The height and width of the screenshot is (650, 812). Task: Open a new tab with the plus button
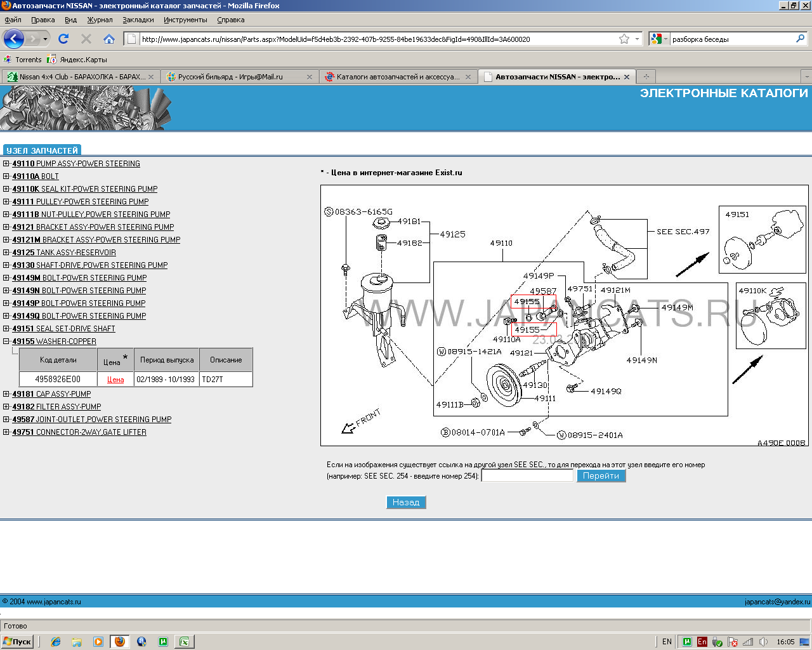[x=646, y=77]
